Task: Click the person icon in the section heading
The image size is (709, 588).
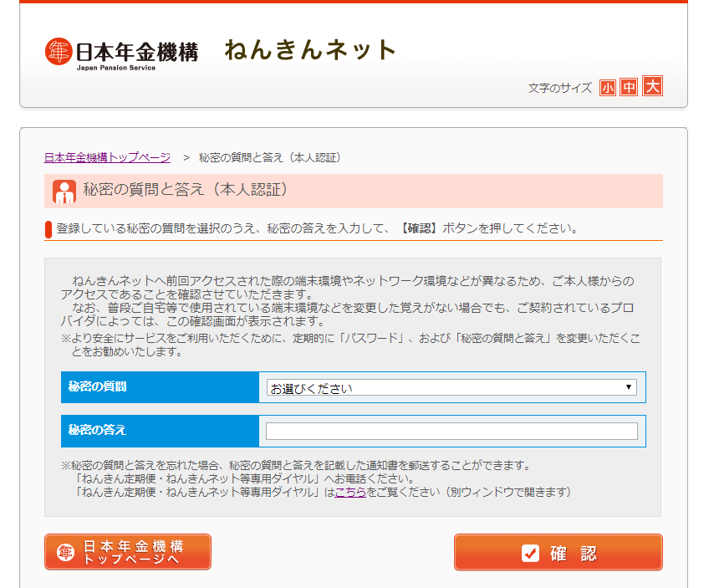Action: click(x=64, y=192)
